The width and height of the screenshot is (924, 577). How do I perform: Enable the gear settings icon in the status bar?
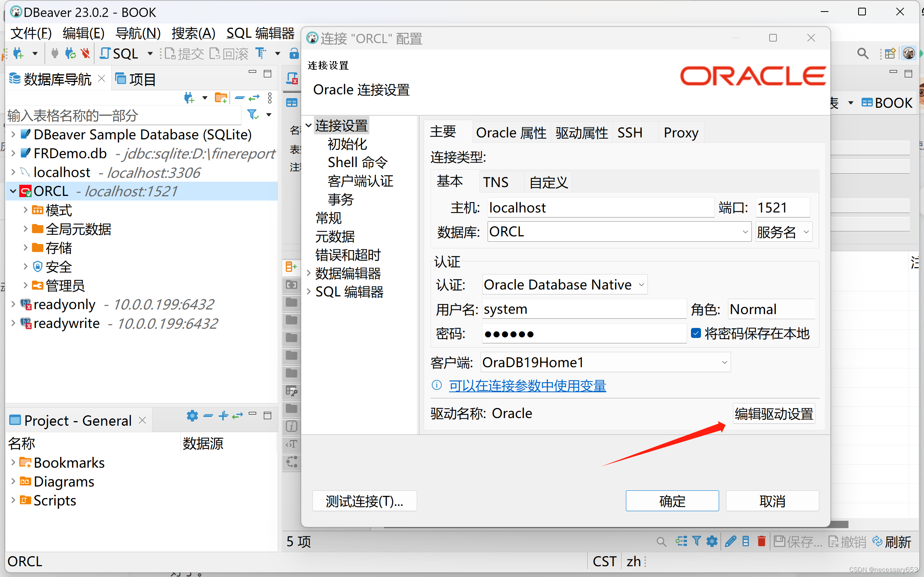coord(711,542)
